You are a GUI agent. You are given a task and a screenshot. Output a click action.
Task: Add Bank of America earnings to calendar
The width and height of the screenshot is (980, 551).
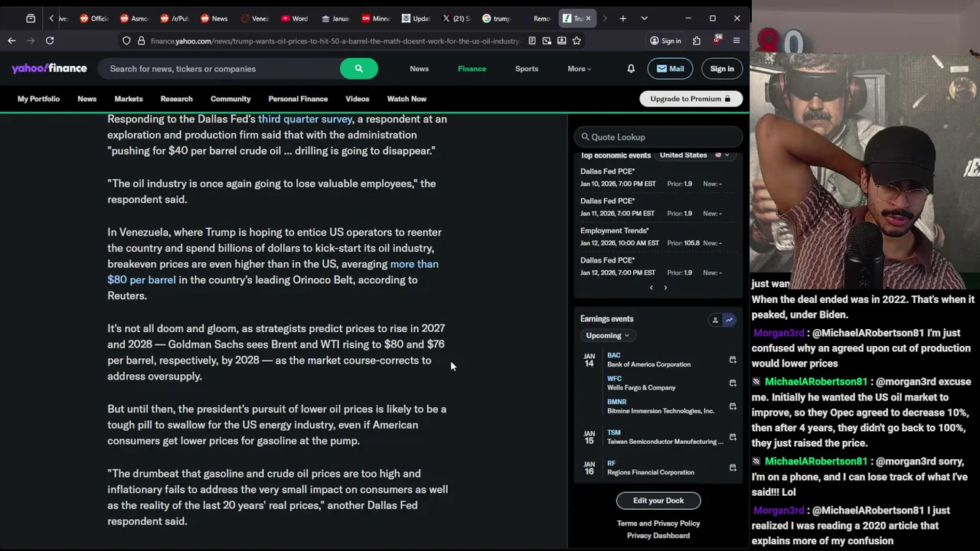[x=733, y=360]
